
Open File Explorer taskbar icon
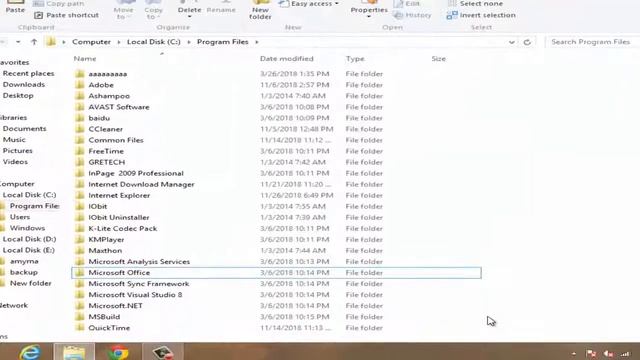pyautogui.click(x=74, y=352)
